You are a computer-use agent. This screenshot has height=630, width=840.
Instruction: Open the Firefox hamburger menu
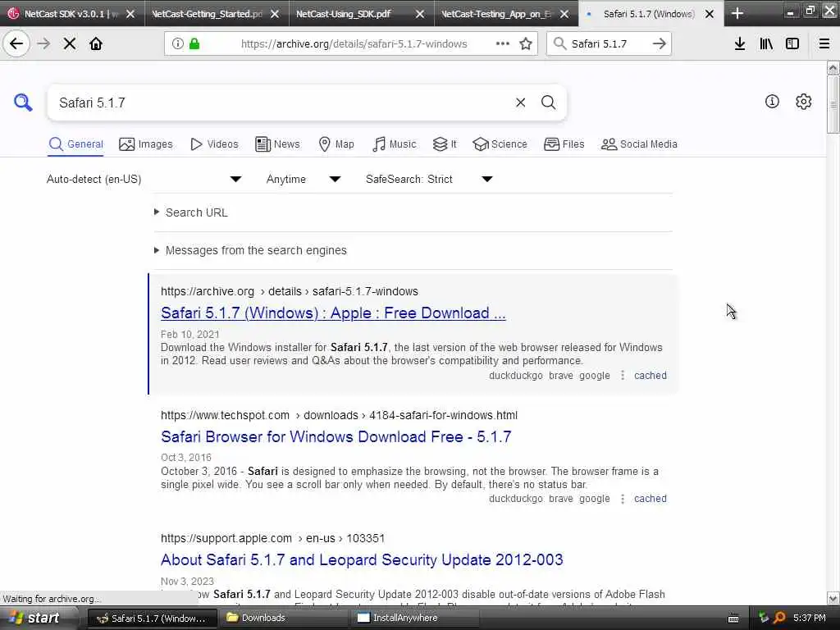point(824,43)
